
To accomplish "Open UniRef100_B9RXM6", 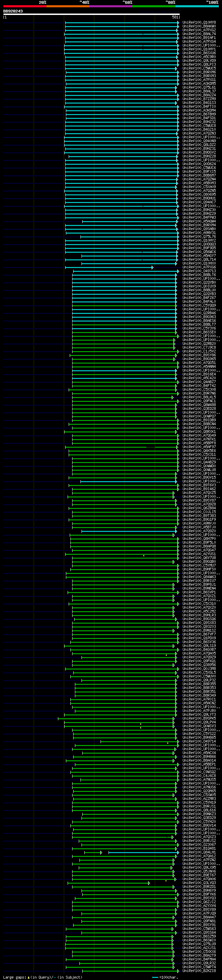I will [x=199, y=72].
